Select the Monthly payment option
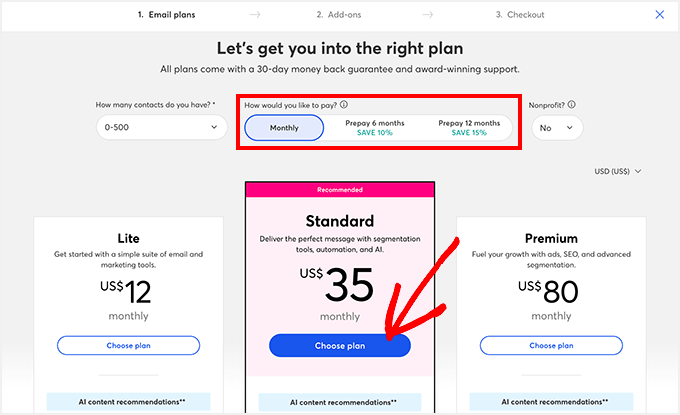The image size is (680, 415). [x=284, y=128]
